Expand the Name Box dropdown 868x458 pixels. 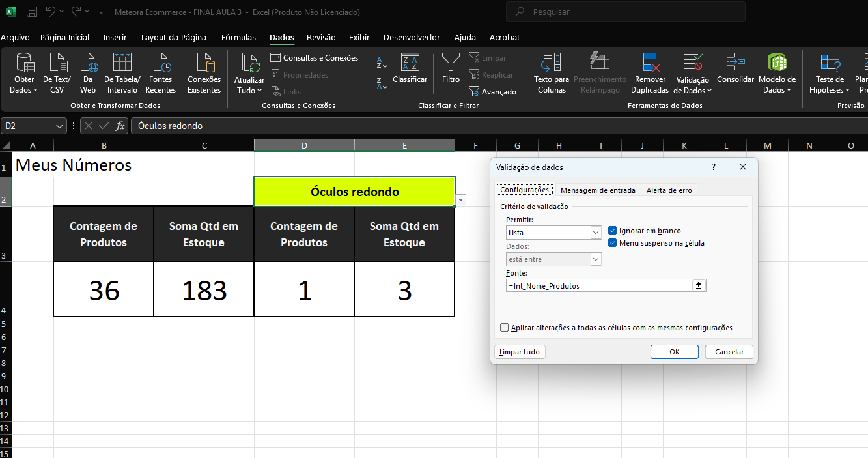coord(60,126)
